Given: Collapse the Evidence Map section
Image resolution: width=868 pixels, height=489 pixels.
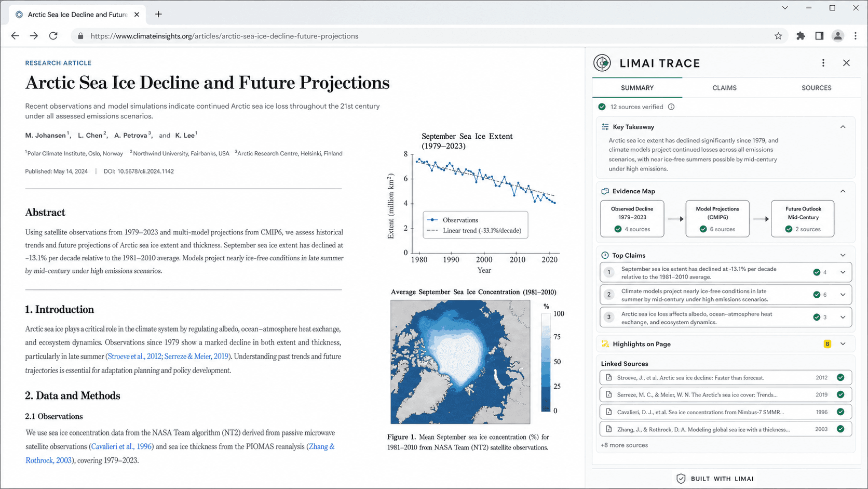Looking at the screenshot, I should 843,191.
